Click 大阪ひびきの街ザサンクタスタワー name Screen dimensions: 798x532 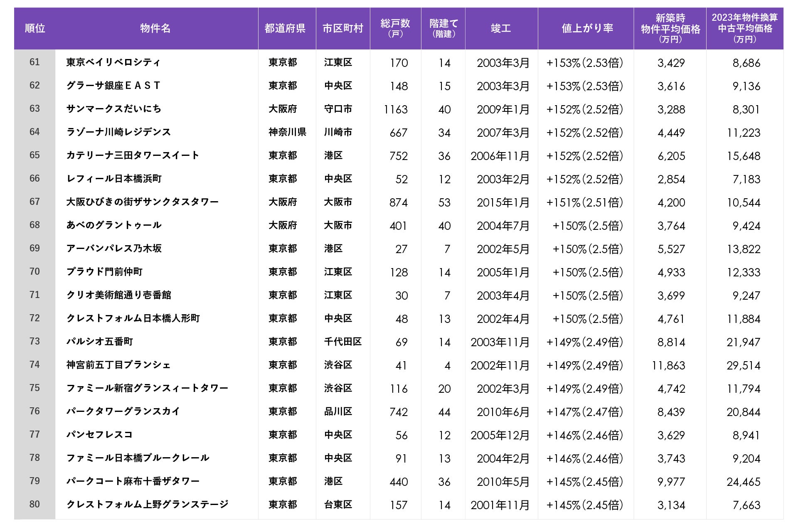point(142,202)
